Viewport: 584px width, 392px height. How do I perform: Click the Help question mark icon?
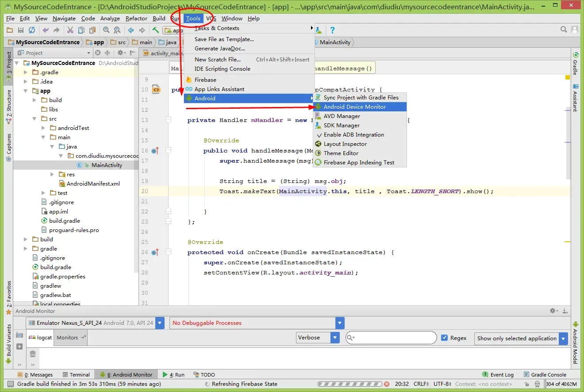(x=332, y=30)
